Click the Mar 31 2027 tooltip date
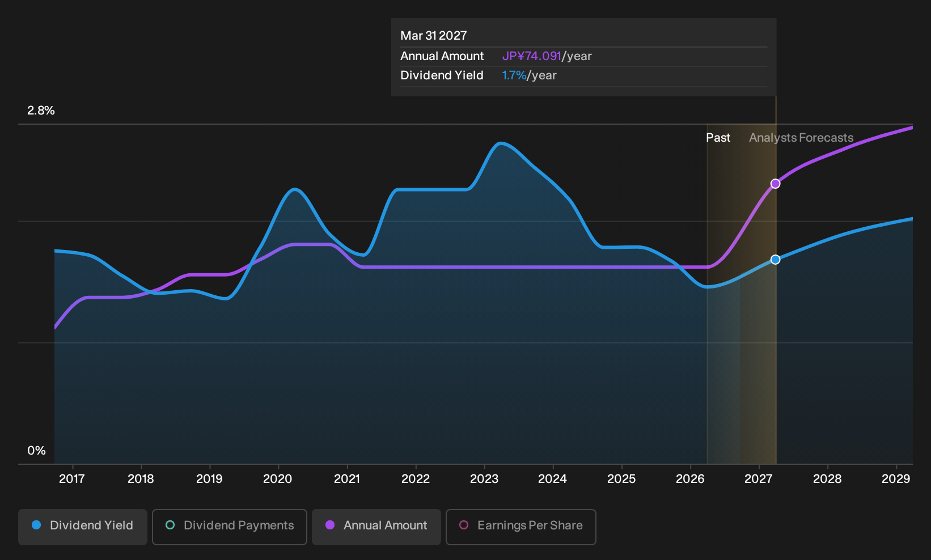 click(x=434, y=36)
